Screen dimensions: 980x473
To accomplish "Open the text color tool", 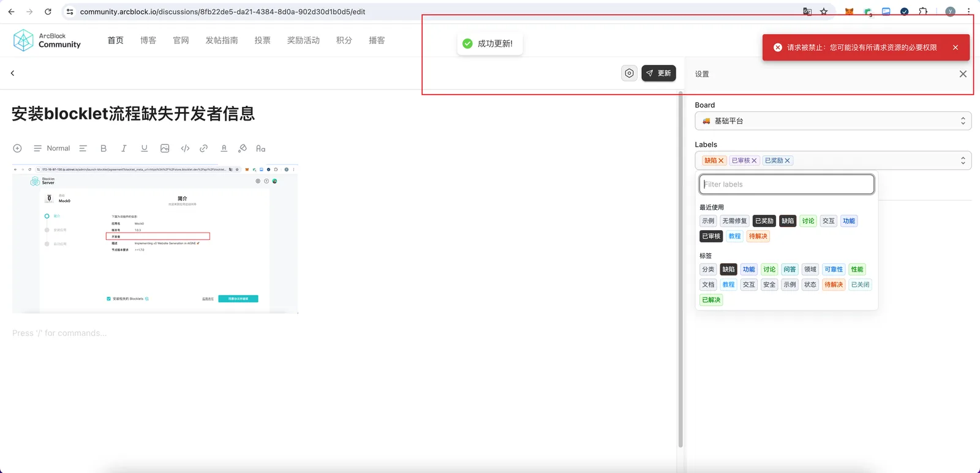I will point(224,148).
